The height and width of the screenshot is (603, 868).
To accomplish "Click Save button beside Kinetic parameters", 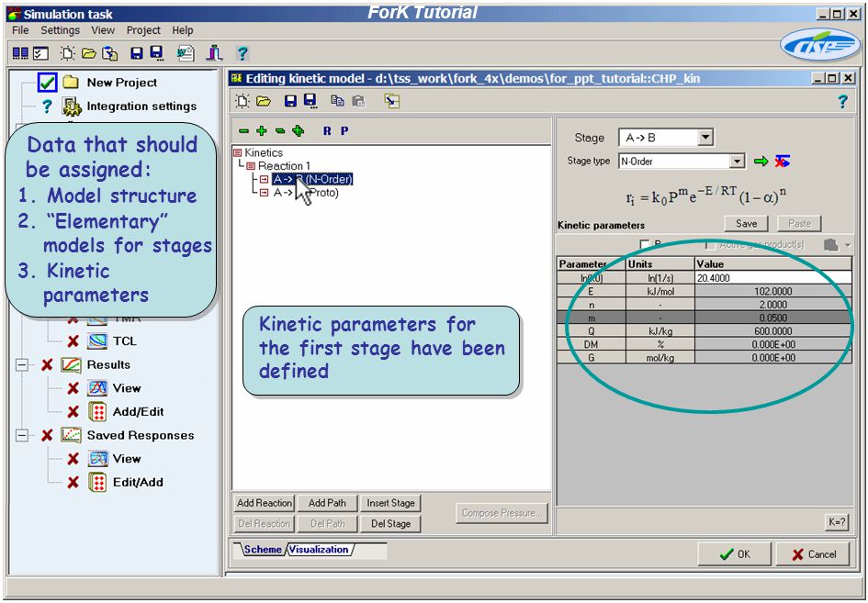I will click(746, 224).
